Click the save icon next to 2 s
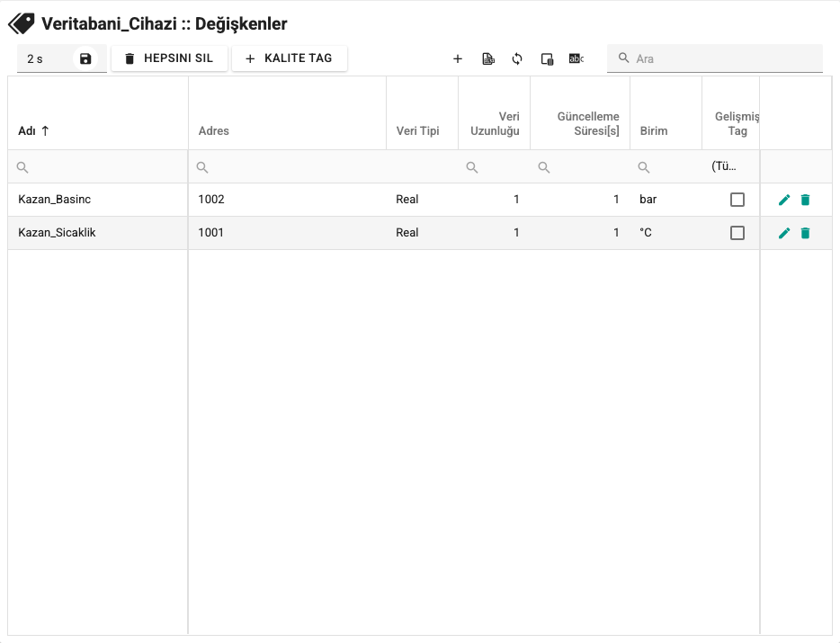The width and height of the screenshot is (840, 643). tap(85, 58)
